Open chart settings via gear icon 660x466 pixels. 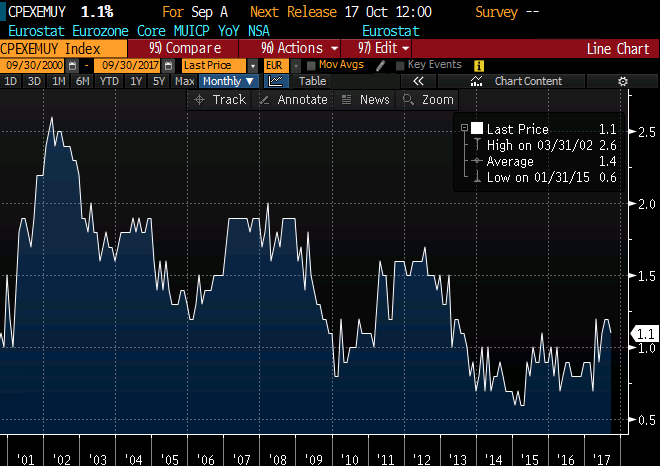pyautogui.click(x=622, y=81)
